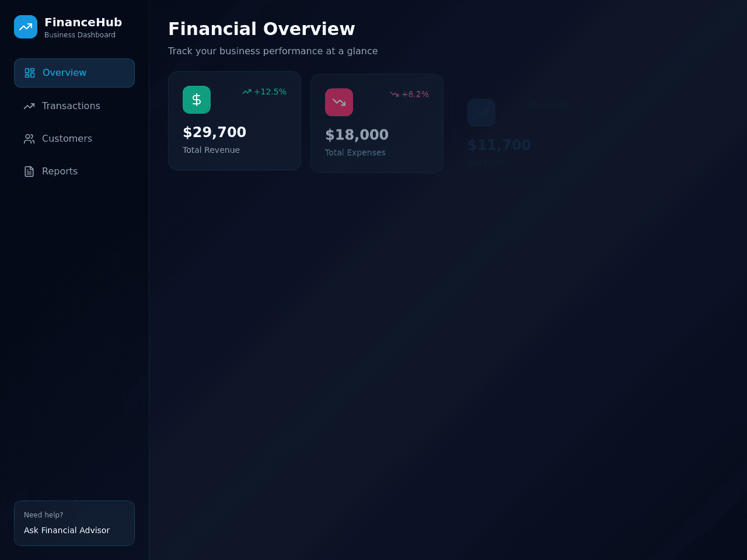The height and width of the screenshot is (560, 747).
Task: Click the pink trending-down icon on Expenses card
Action: tap(339, 102)
